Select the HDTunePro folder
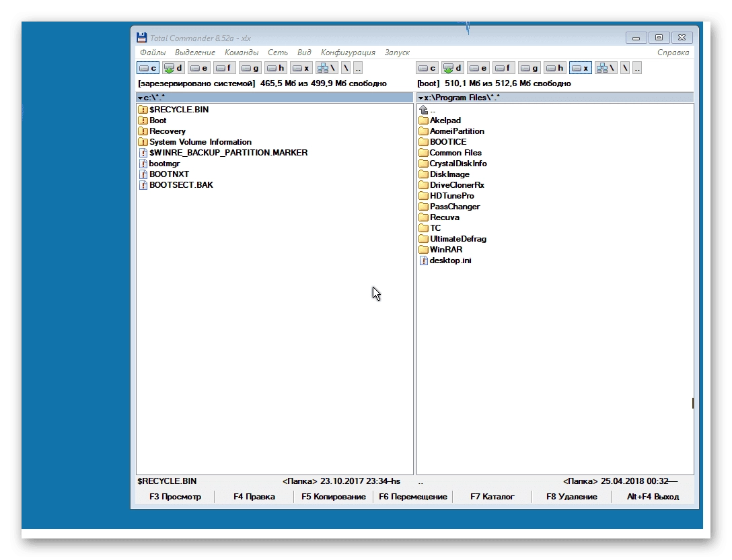 (x=446, y=196)
